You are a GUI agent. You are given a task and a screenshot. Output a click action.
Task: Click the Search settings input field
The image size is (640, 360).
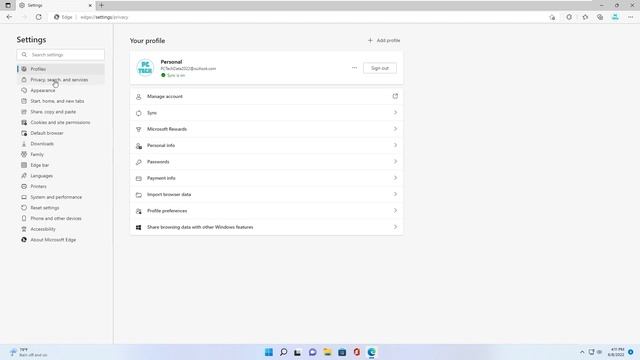(x=60, y=54)
